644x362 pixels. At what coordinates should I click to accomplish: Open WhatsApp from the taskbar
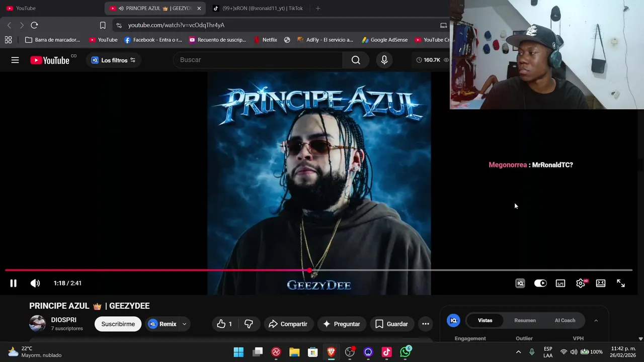(x=406, y=352)
